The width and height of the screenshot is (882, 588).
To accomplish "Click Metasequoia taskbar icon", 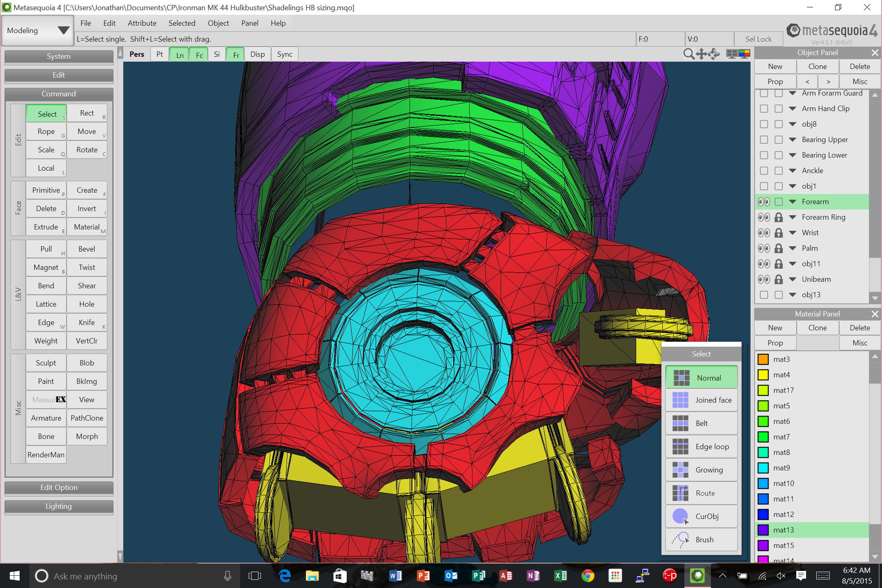I will coord(697,576).
